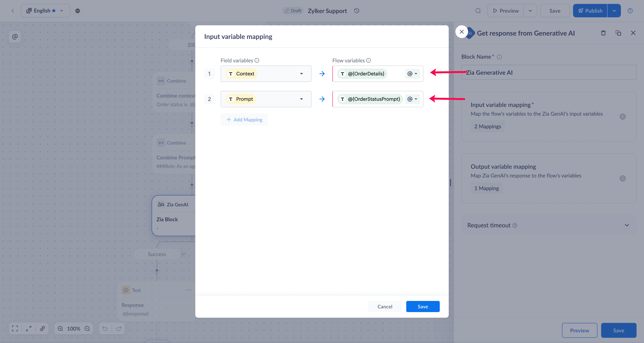This screenshot has width=644, height=343.
Task: Click the 100% zoom level
Action: [73, 328]
